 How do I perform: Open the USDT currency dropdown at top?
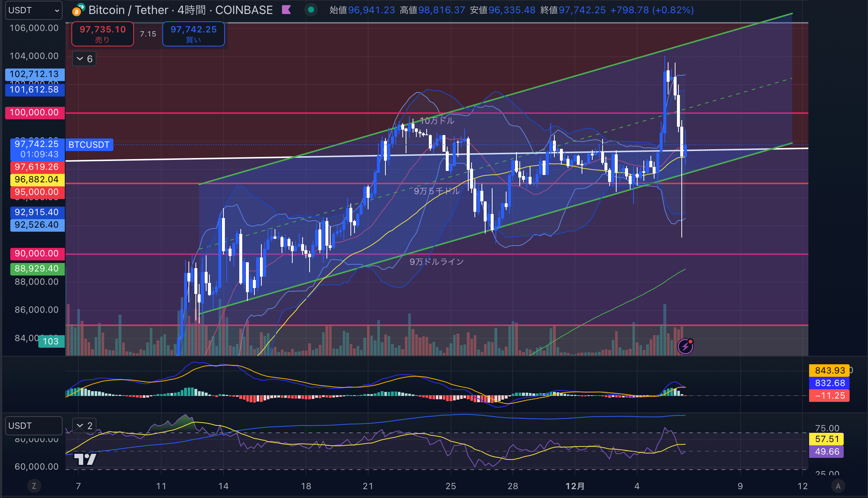pyautogui.click(x=33, y=10)
